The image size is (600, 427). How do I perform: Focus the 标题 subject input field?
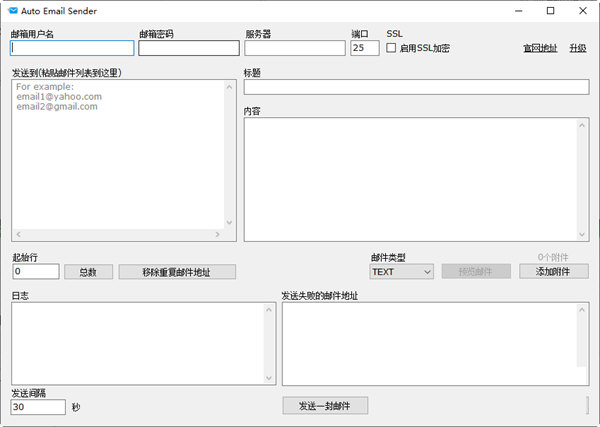point(416,87)
